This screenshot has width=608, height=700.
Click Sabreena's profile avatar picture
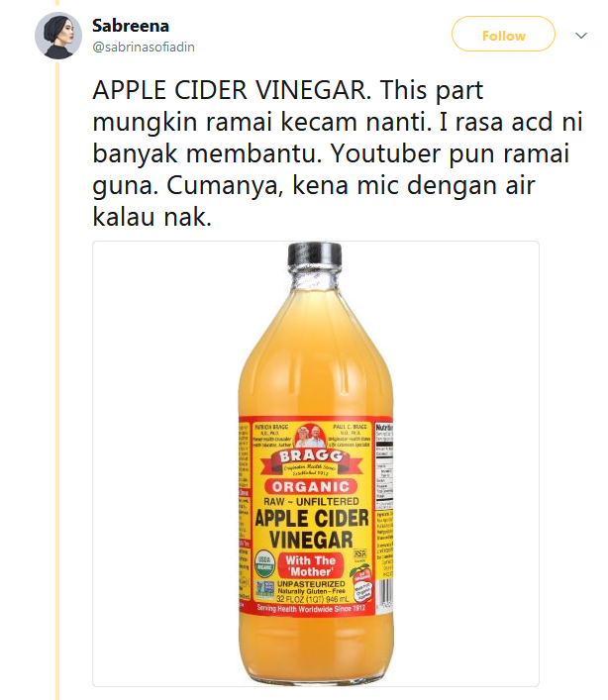(58, 36)
